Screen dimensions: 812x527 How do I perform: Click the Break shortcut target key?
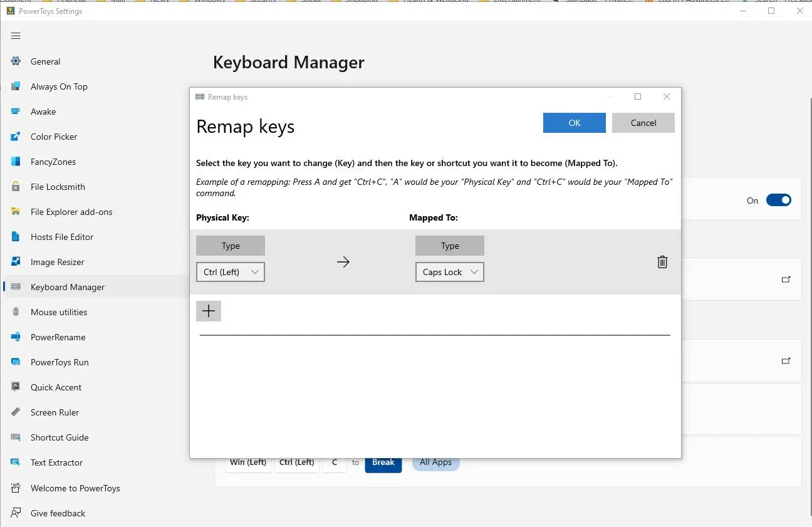point(383,463)
